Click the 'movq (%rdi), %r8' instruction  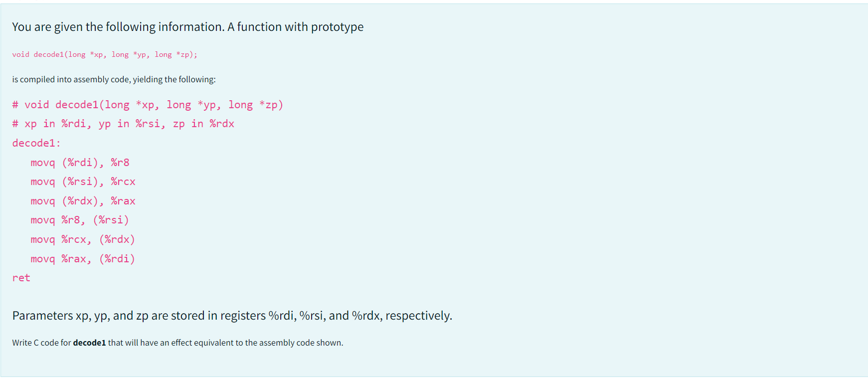point(80,163)
